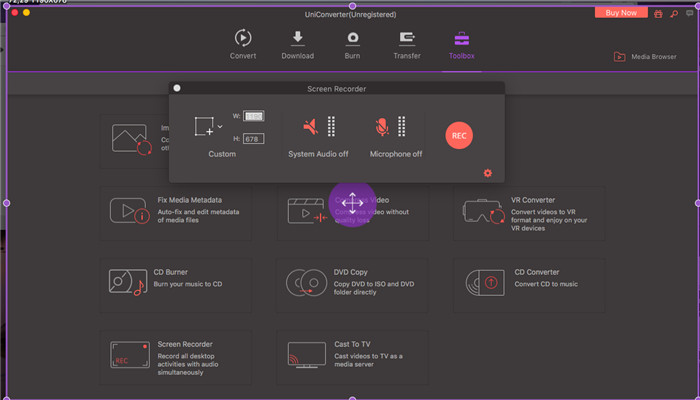Click the System Audio off label
The width and height of the screenshot is (700, 400).
pyautogui.click(x=318, y=154)
